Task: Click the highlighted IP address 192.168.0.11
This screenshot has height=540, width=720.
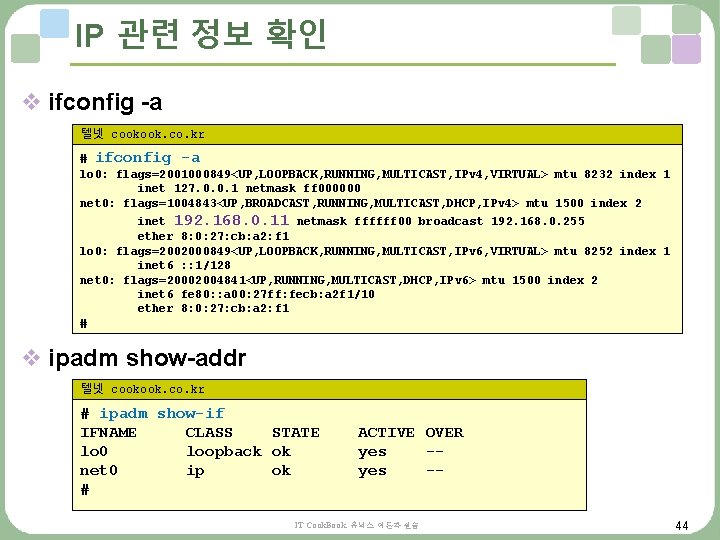Action: pyautogui.click(x=231, y=220)
